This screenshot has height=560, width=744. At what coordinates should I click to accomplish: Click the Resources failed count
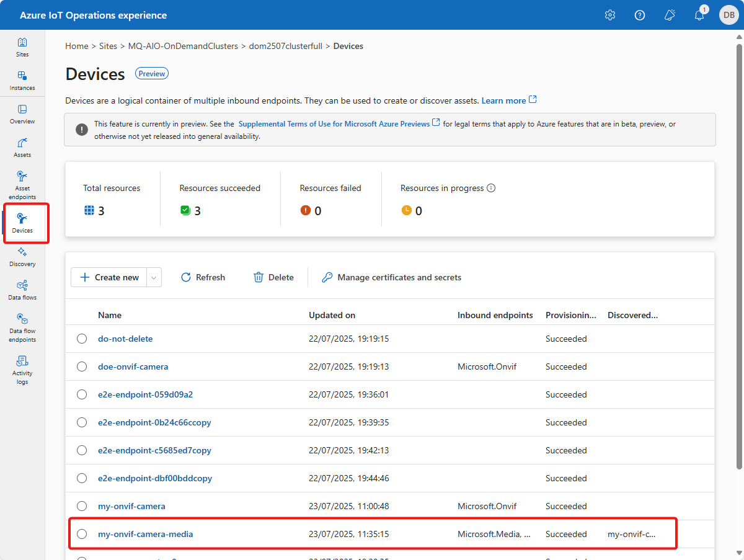[317, 211]
